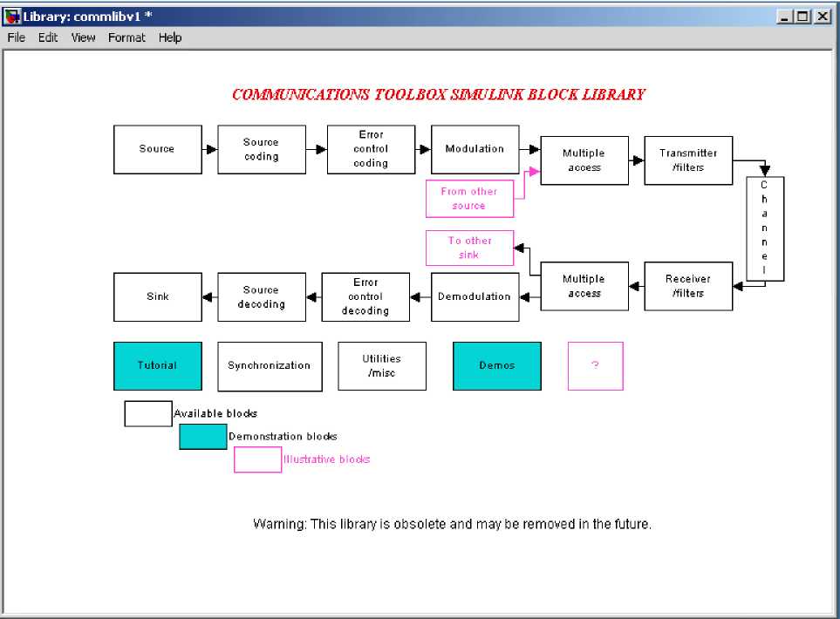Screen dimensions: 840x619
Task: Select the Source block
Action: [158, 149]
